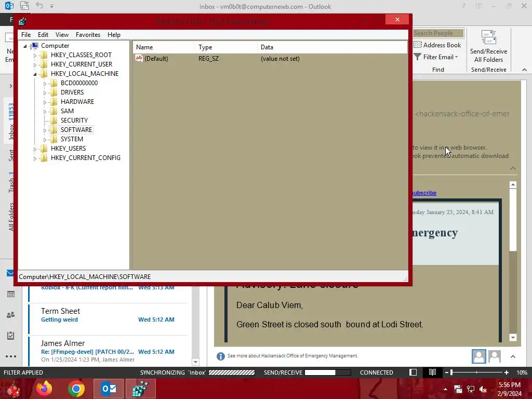Click message list scroll down arrow
Screen dimensions: 532x399
[x=195, y=362]
